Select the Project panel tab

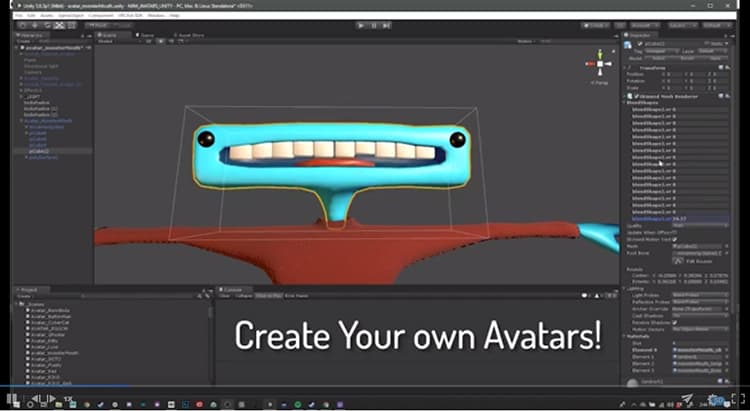click(x=31, y=290)
